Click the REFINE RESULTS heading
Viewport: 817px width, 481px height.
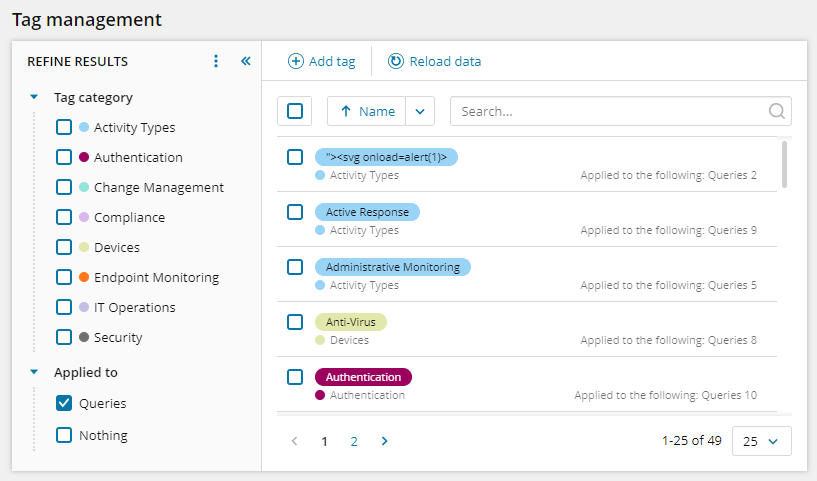pos(78,61)
